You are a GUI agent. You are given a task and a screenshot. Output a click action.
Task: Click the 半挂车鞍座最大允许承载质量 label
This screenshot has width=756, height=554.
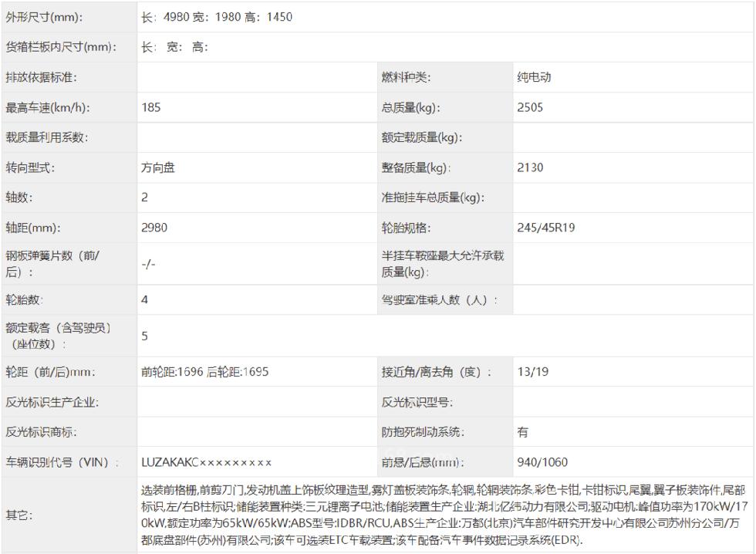coord(442,263)
